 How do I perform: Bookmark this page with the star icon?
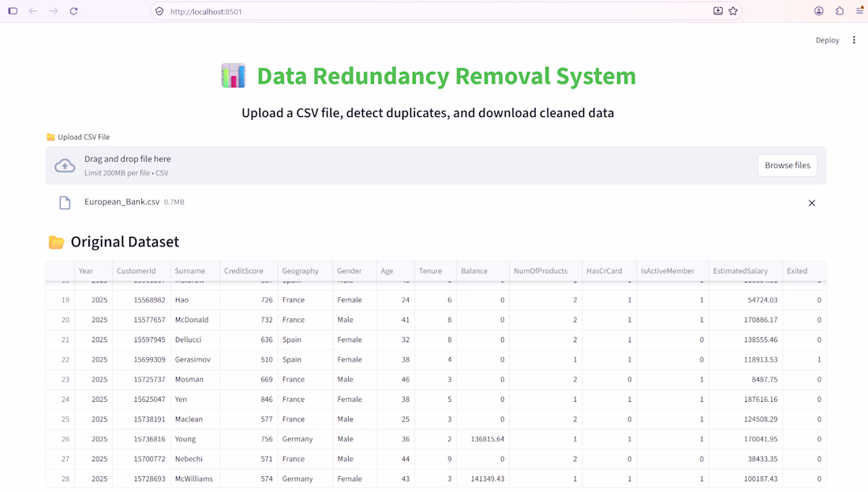click(734, 11)
